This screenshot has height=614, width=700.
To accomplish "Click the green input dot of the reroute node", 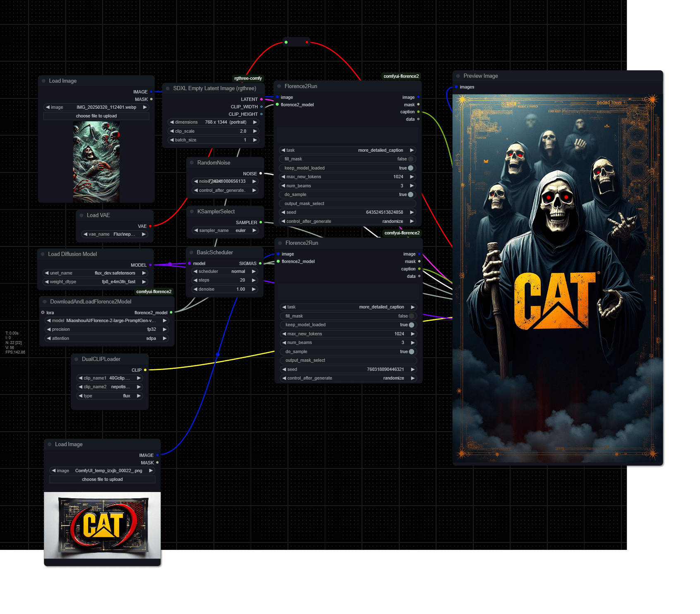I will [286, 42].
